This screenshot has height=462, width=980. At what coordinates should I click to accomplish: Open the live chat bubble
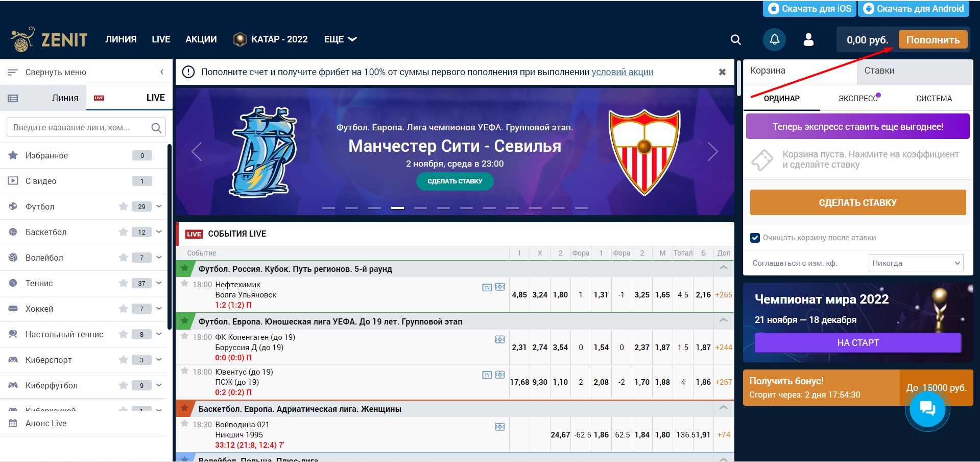pos(927,408)
